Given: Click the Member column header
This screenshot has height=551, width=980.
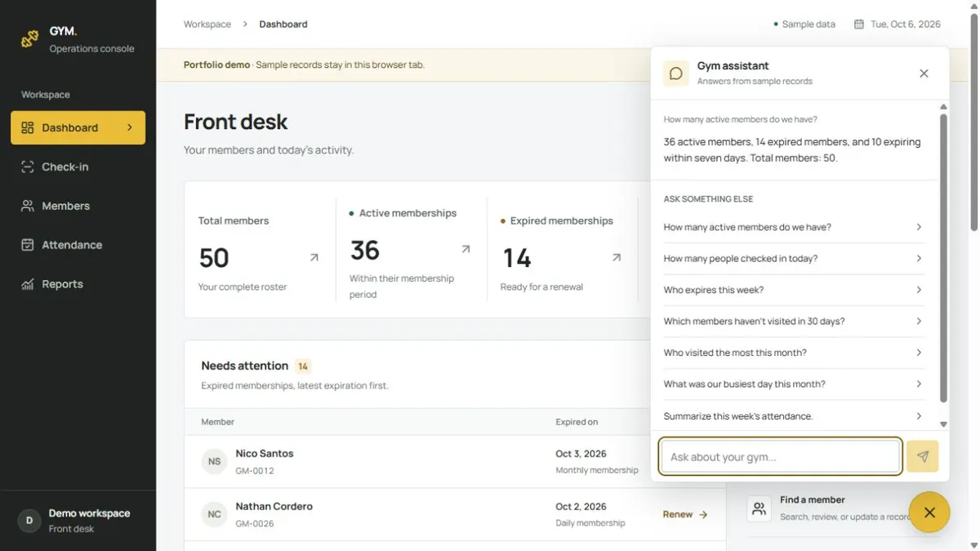Looking at the screenshot, I should (218, 422).
